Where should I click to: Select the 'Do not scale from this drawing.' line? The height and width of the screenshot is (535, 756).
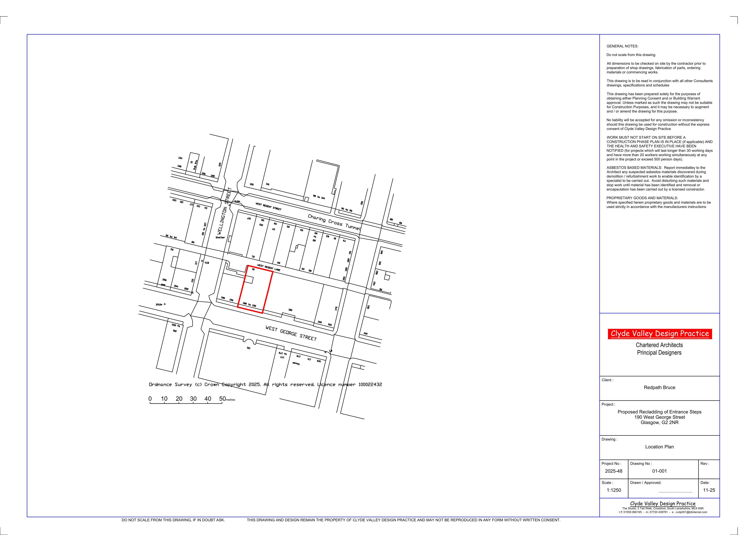(x=631, y=55)
